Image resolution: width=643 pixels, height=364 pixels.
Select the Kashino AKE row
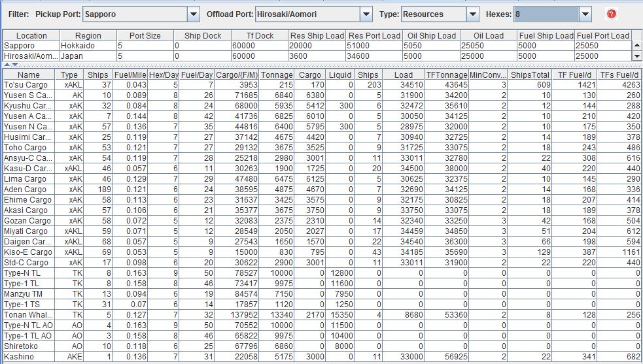[322, 357]
